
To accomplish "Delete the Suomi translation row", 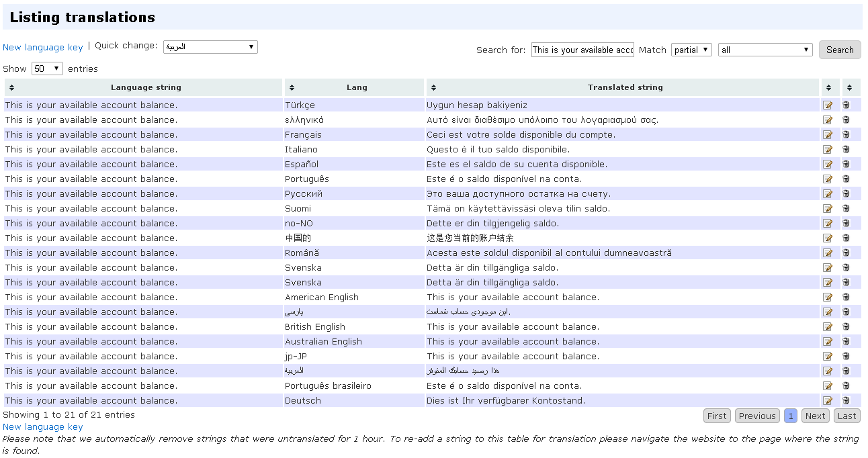I will 846,208.
